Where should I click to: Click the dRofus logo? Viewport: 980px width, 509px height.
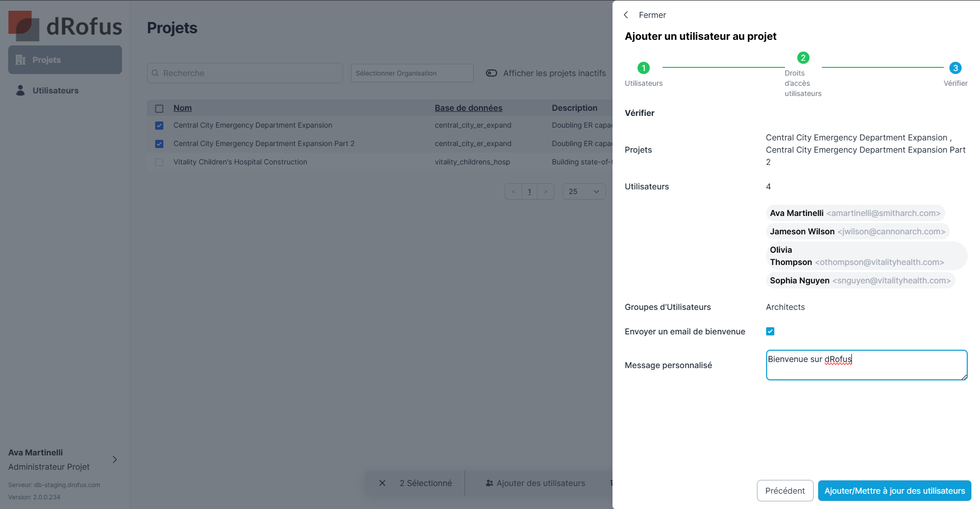pos(65,26)
